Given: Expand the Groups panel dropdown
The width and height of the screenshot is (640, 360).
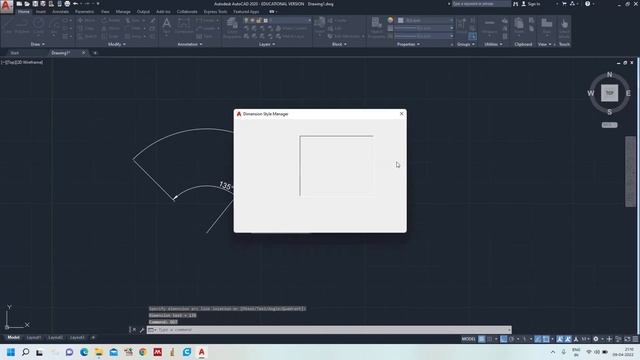Looking at the screenshot, I should point(465,44).
